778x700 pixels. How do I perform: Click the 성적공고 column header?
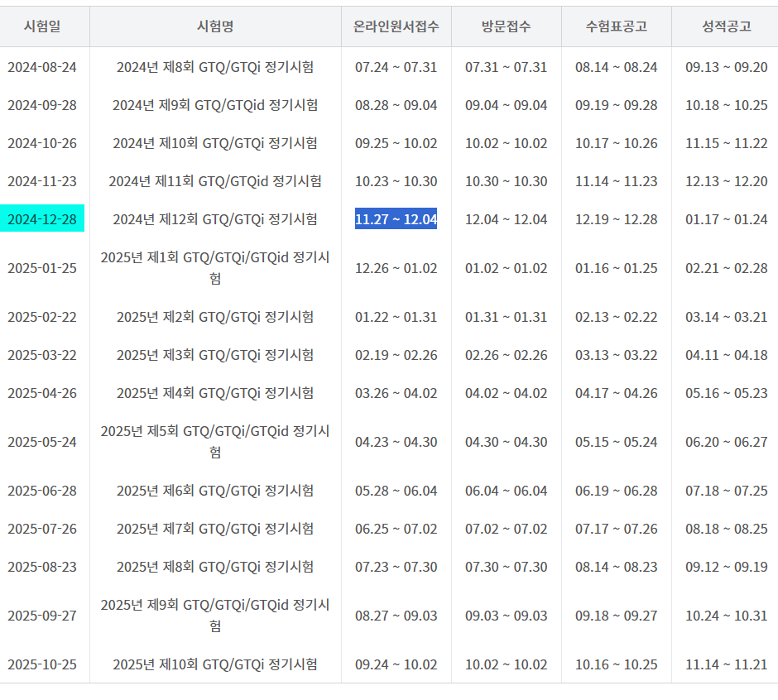727,26
